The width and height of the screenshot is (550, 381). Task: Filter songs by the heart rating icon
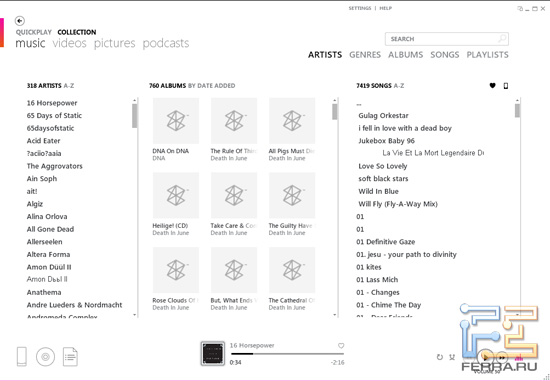click(492, 85)
